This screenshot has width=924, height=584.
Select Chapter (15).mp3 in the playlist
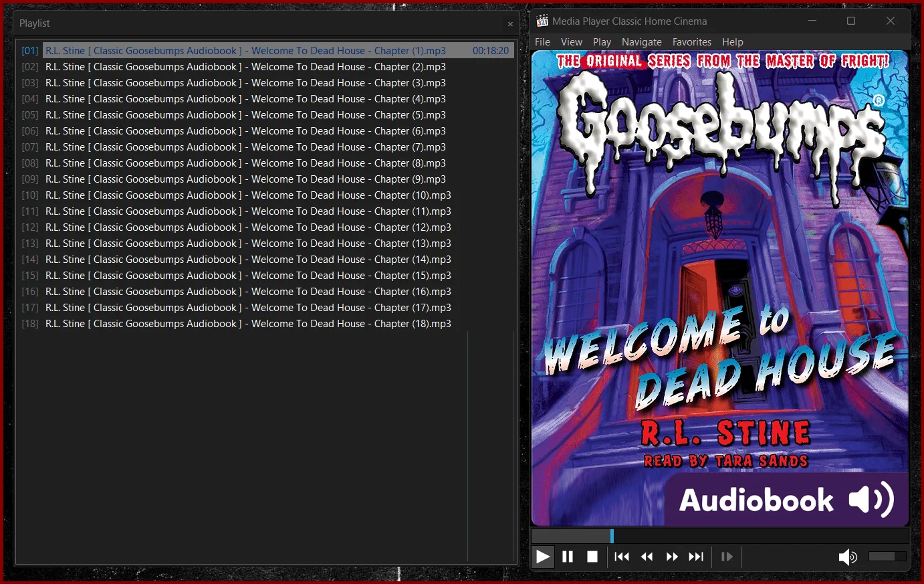[x=248, y=276]
